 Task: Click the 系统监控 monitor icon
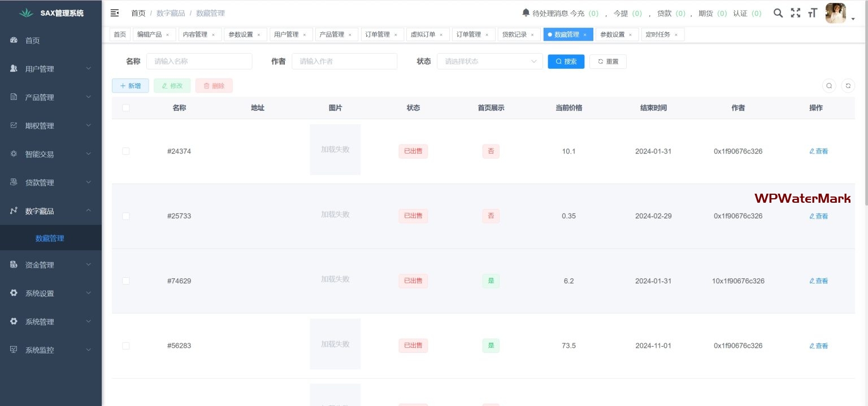14,350
